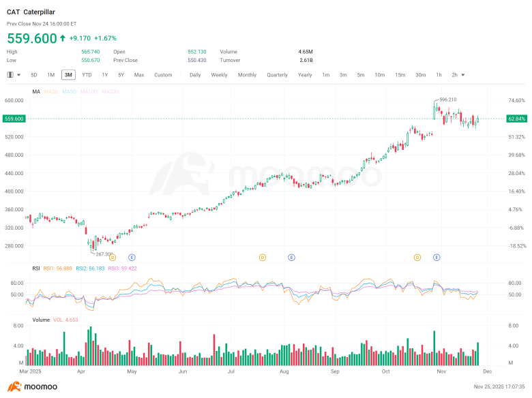Toggle the MA50 moving average line
The image size is (532, 398).
click(x=70, y=91)
